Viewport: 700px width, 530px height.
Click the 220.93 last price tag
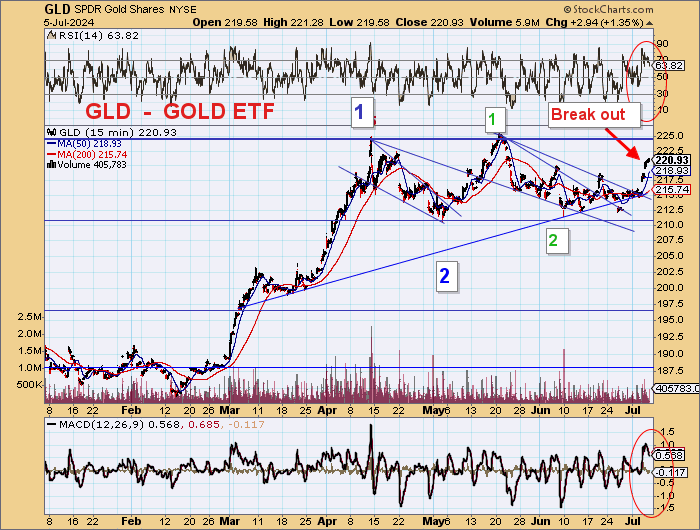pyautogui.click(x=671, y=160)
